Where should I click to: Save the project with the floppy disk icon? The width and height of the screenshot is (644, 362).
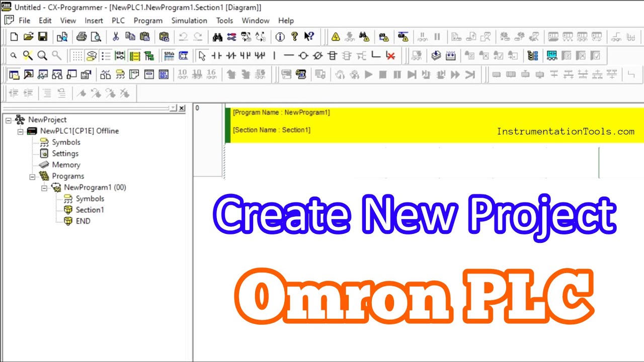pyautogui.click(x=43, y=37)
